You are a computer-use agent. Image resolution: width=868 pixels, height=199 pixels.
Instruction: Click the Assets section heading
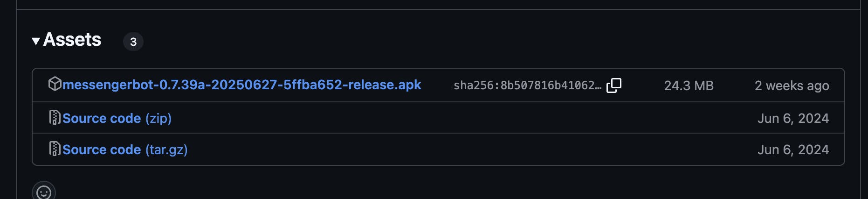72,40
